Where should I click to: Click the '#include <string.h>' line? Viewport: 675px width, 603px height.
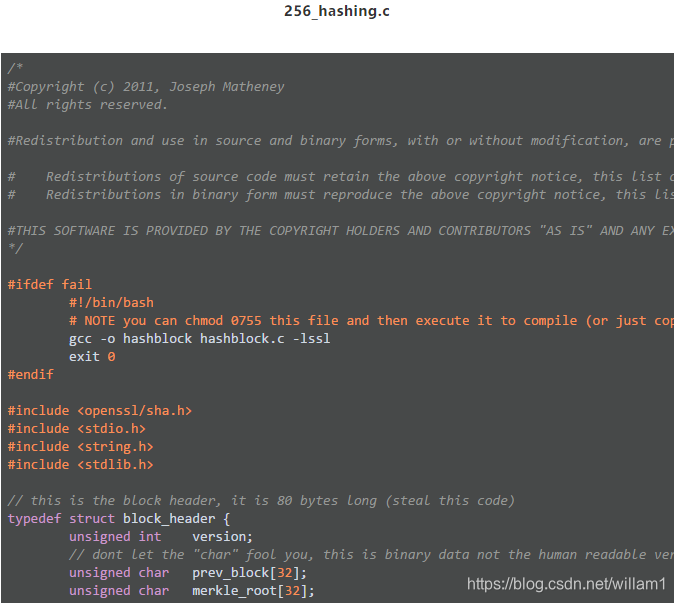[x=81, y=447]
